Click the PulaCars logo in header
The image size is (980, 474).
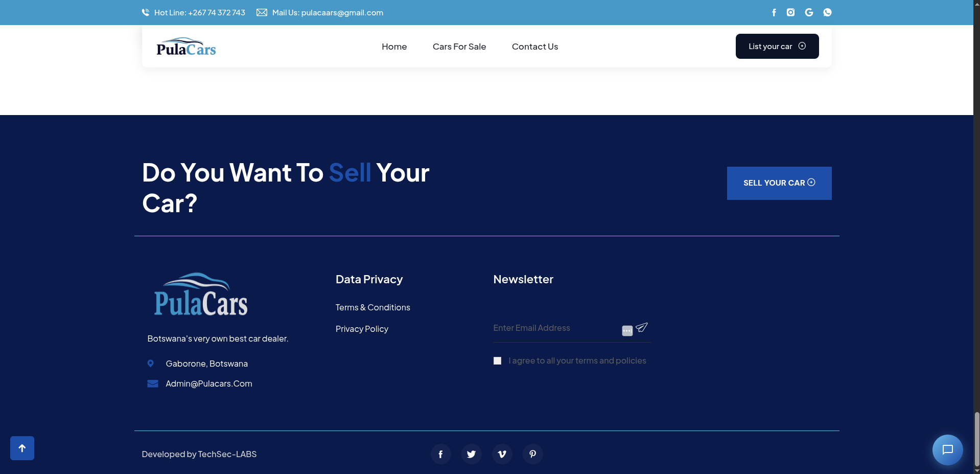coord(186,47)
